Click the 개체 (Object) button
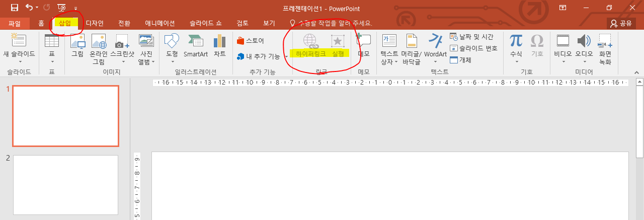The height and width of the screenshot is (220, 644). click(460, 60)
